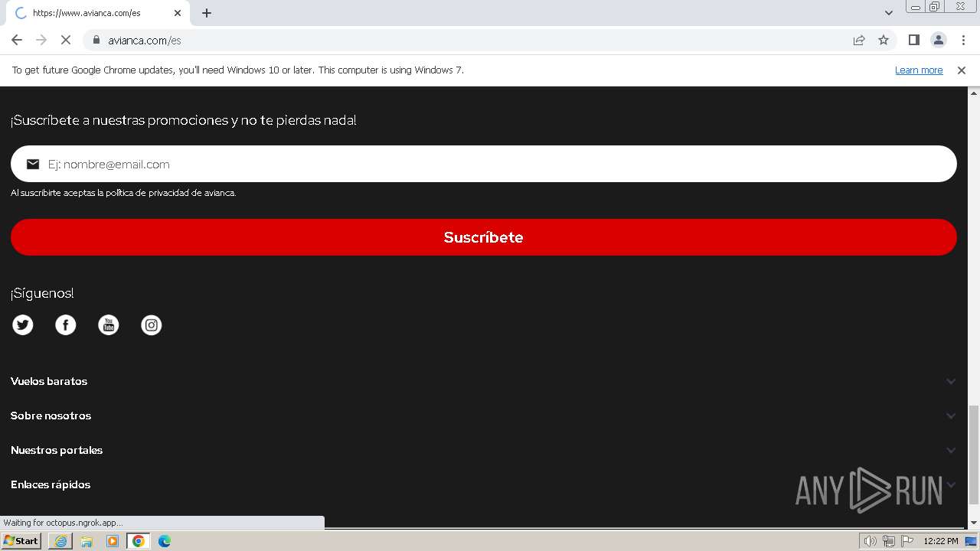Open a new tab with the plus button
This screenshot has width=980, height=551.
tap(207, 13)
